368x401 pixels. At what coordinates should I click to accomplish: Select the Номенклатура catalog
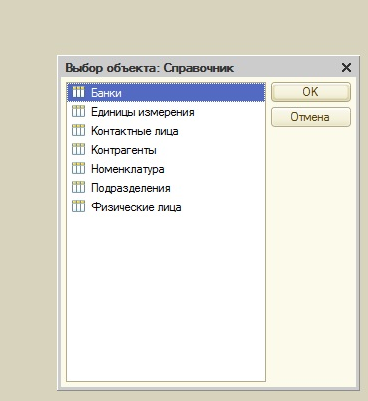point(166,169)
